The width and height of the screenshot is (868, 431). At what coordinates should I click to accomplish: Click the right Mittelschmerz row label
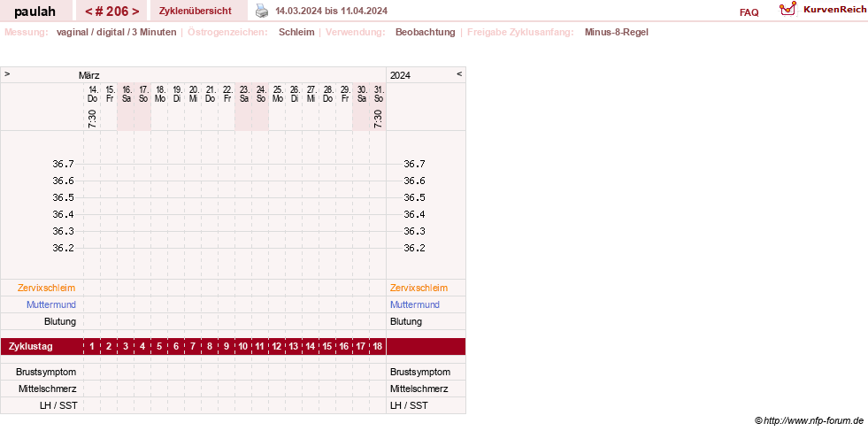(419, 389)
